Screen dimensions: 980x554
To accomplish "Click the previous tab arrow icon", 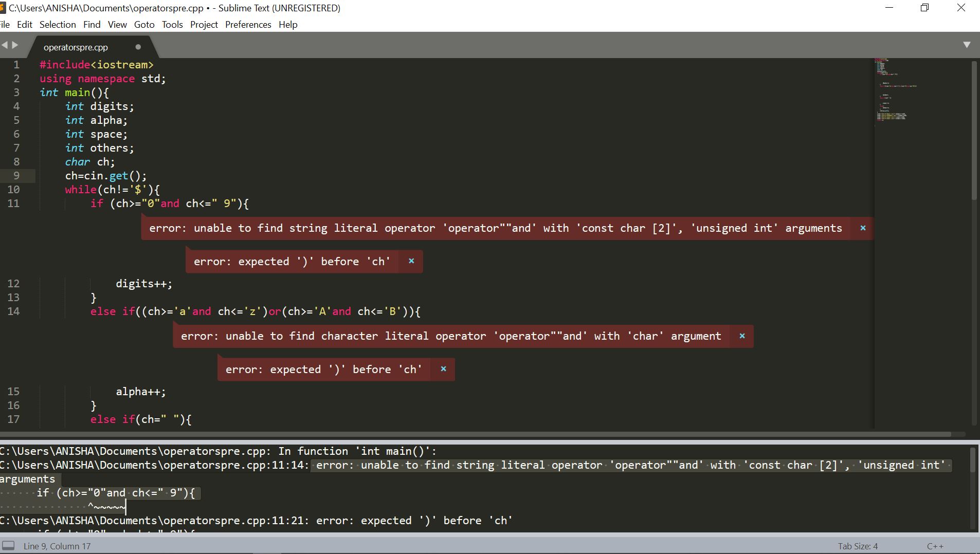I will (5, 45).
